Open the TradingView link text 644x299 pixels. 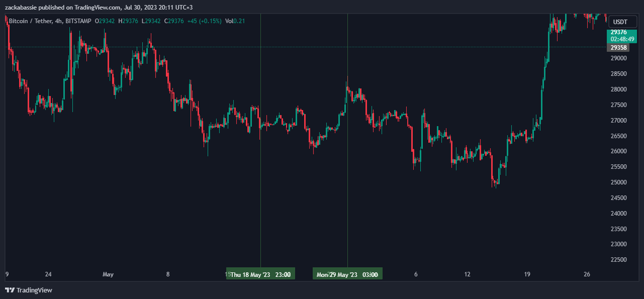pos(34,290)
